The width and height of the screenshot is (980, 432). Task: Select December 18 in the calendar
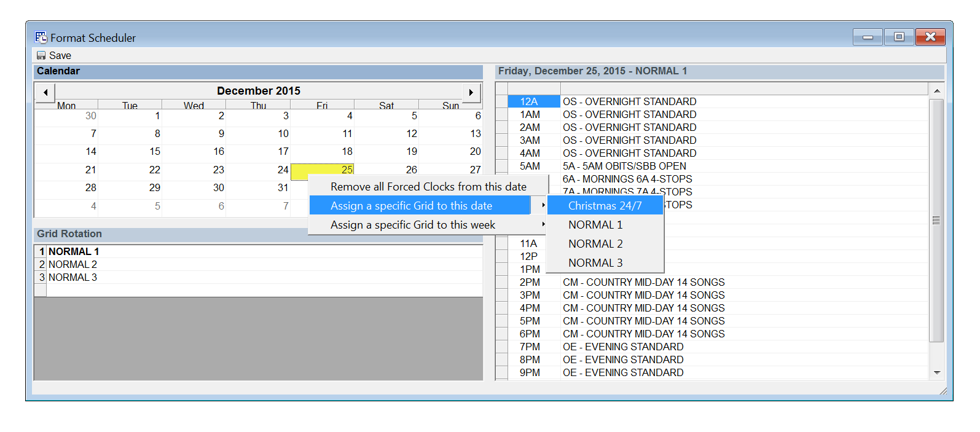[347, 151]
